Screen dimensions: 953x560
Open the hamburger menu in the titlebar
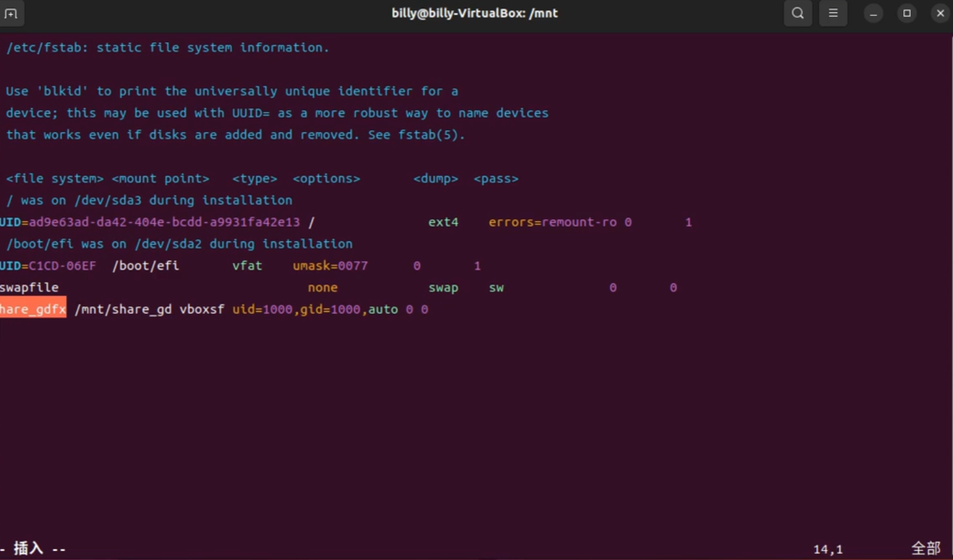point(834,13)
